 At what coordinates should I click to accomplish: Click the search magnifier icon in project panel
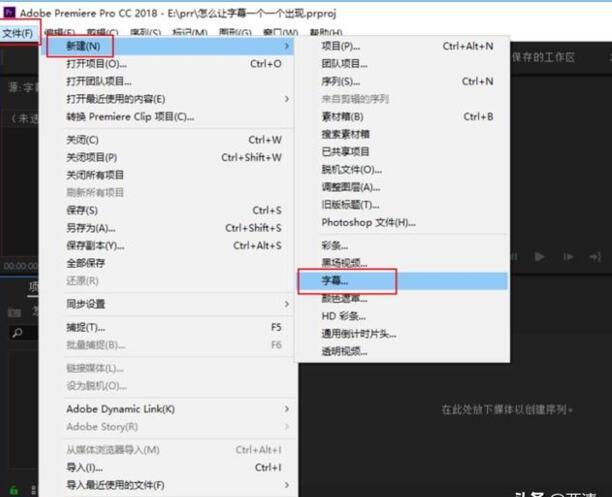coord(17,333)
